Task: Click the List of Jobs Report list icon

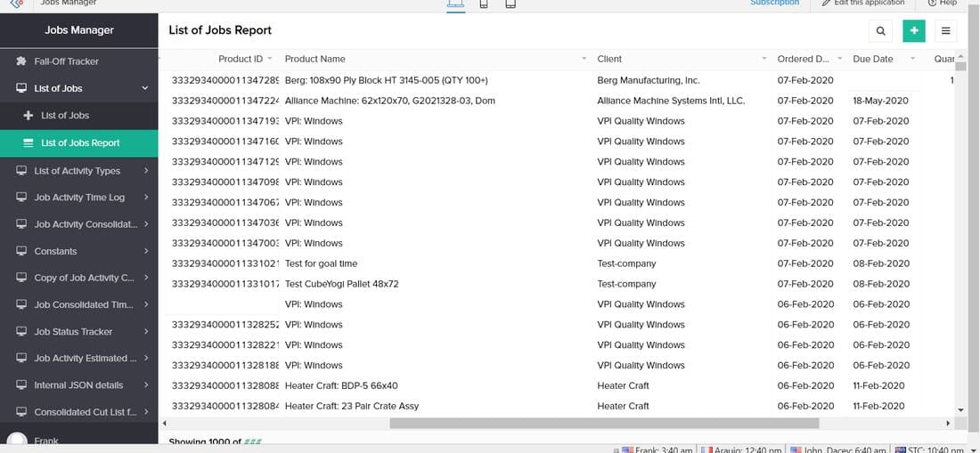Action: tap(29, 143)
